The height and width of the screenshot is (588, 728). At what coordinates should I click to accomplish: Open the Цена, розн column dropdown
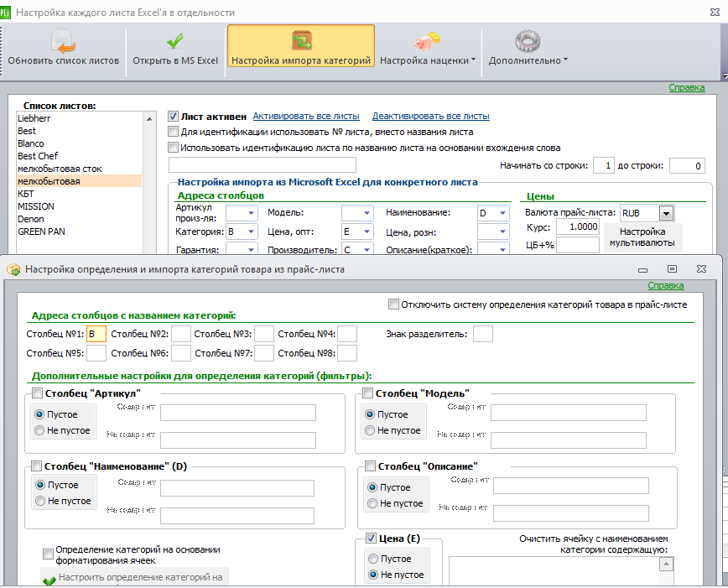tap(503, 232)
